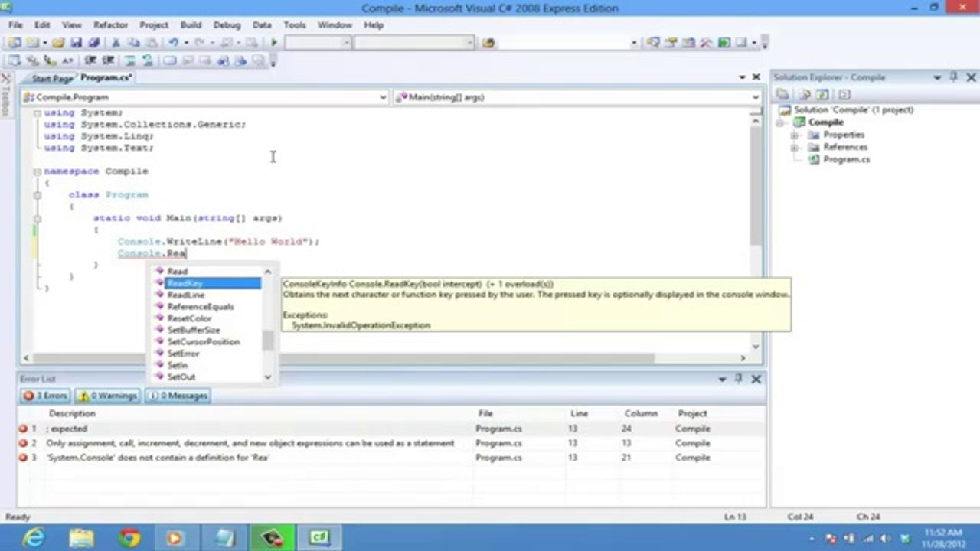This screenshot has height=551, width=980.
Task: Save the current file with the disk icon
Action: click(77, 43)
